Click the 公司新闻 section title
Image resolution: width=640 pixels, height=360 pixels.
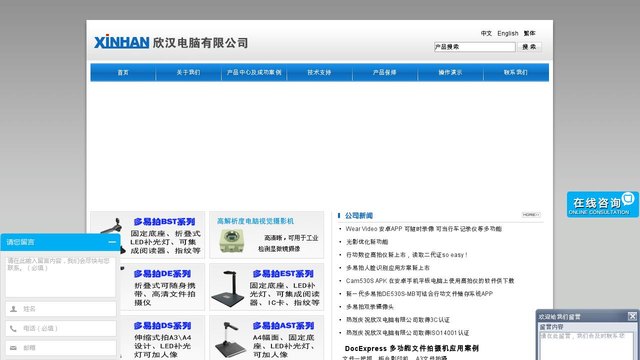[359, 216]
